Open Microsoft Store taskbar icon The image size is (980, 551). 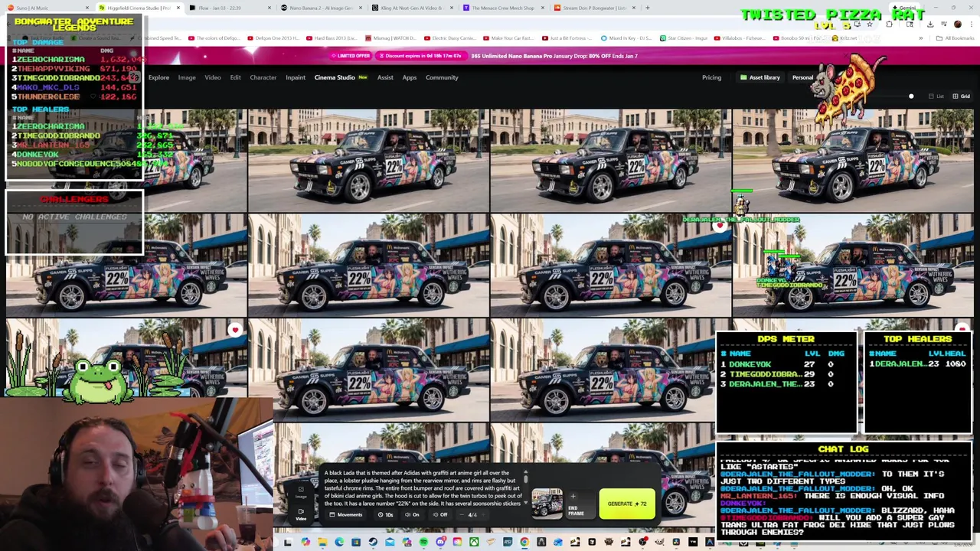[x=356, y=542]
